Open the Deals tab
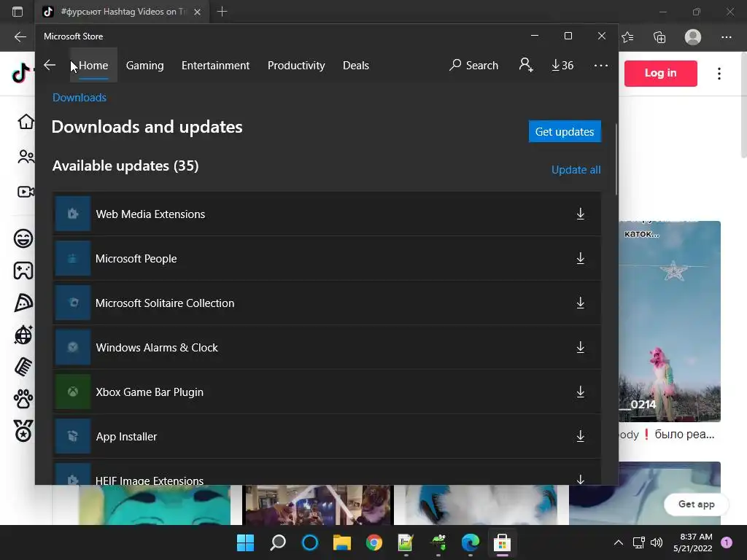Viewport: 747px width, 560px height. [356, 65]
